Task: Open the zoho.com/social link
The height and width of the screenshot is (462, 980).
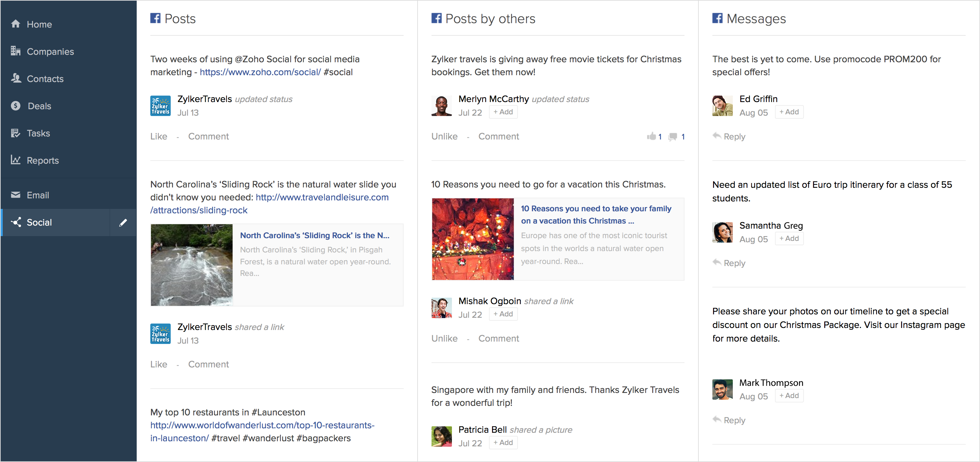Action: (x=260, y=72)
